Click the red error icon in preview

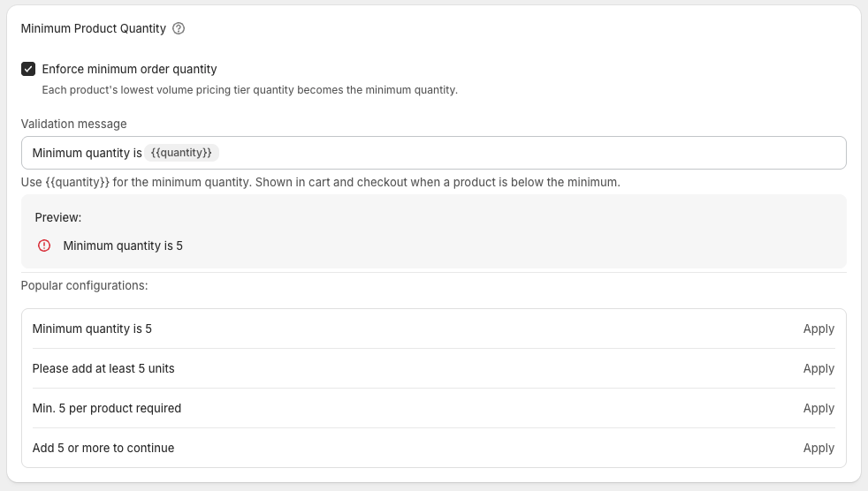pos(44,245)
